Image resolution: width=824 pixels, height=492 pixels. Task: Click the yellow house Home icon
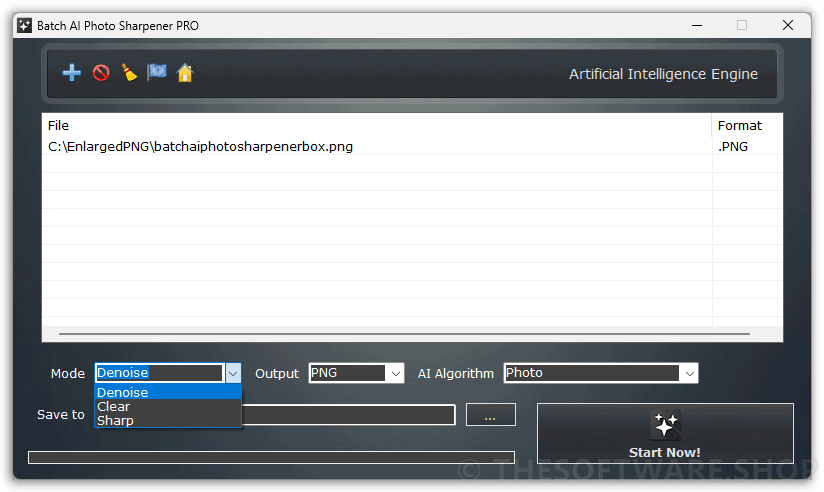tap(185, 73)
